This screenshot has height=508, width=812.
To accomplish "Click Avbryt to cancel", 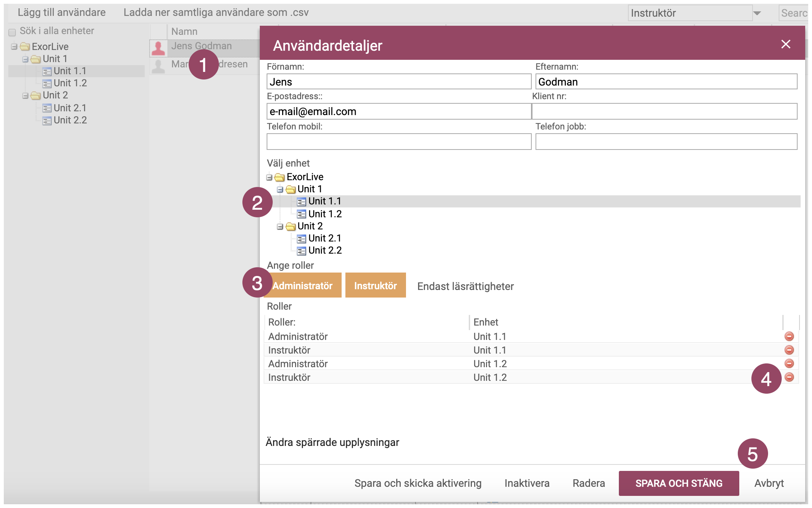I will (x=769, y=483).
